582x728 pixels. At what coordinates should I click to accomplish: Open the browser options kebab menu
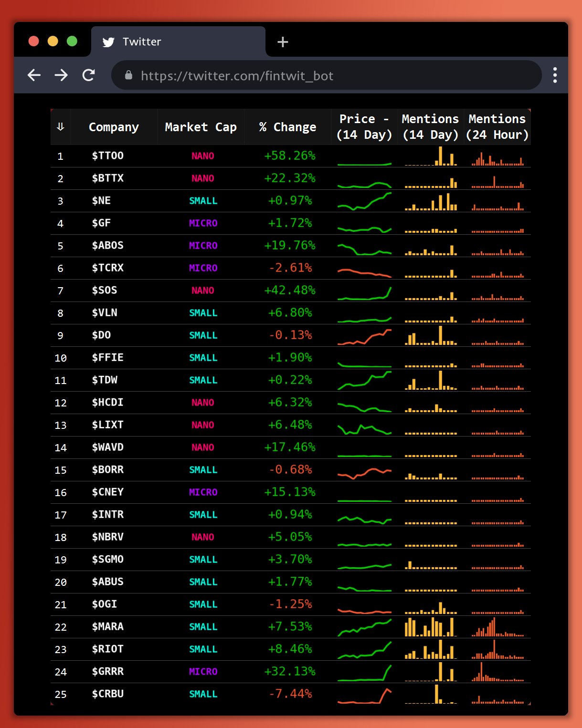(x=554, y=75)
